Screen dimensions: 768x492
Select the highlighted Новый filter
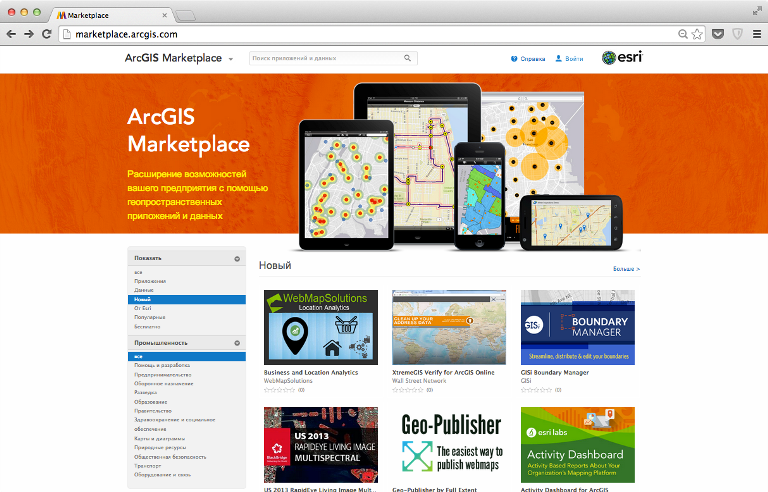[187, 299]
